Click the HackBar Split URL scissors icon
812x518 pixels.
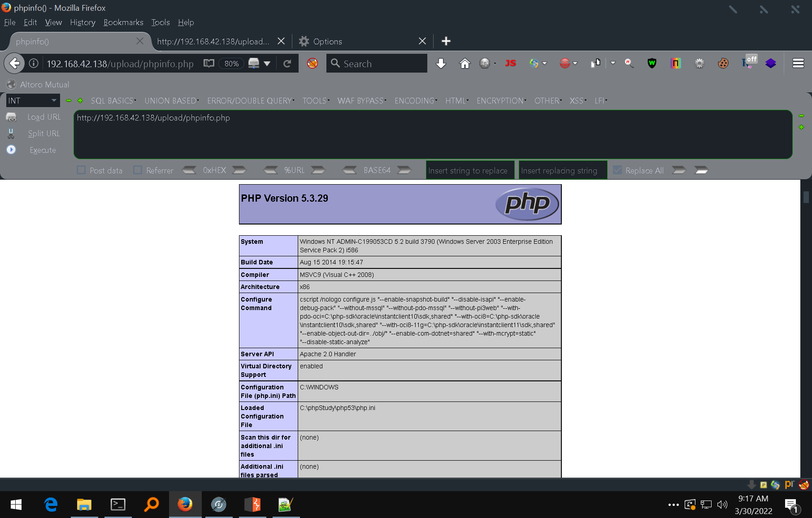tap(11, 134)
